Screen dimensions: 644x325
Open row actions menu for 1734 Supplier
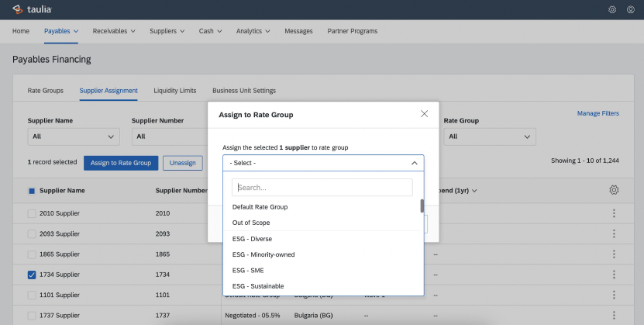tap(614, 275)
